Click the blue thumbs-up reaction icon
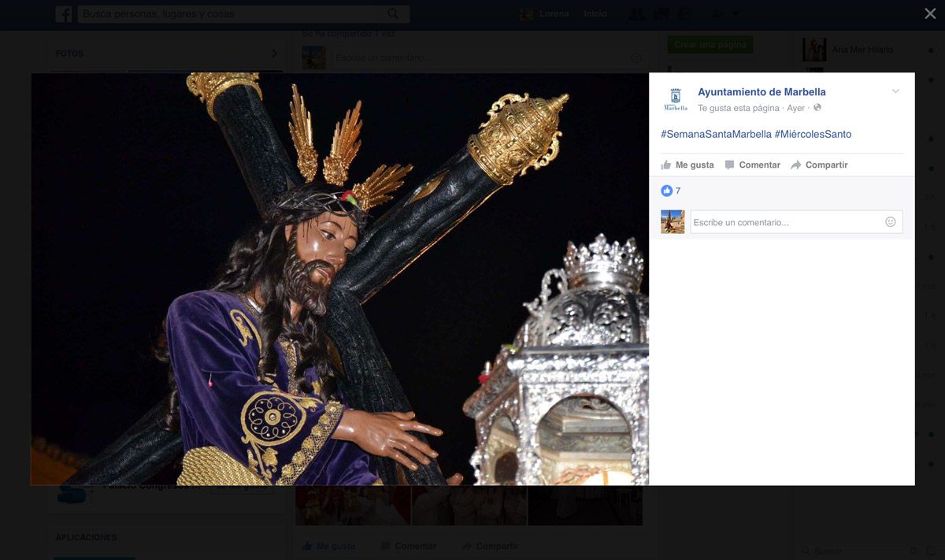 tap(666, 191)
